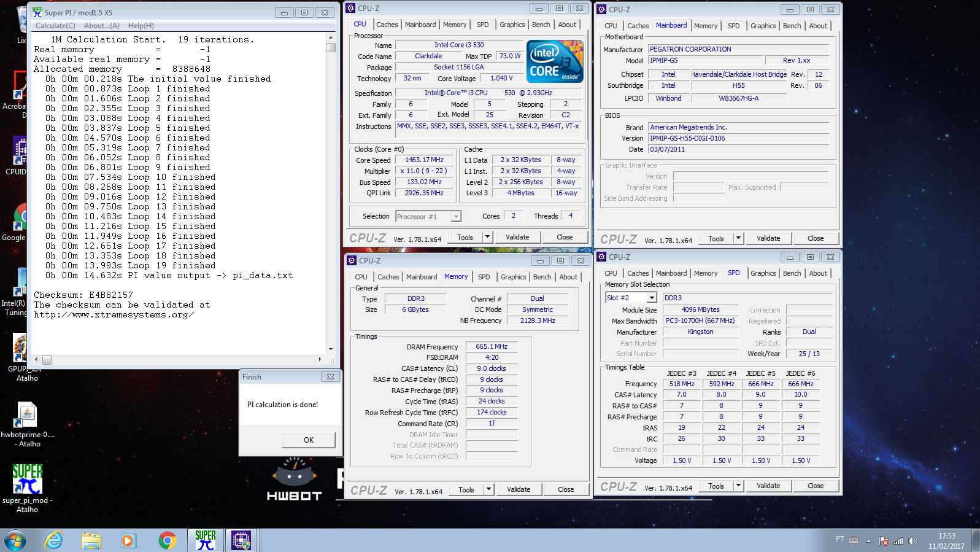Open Action Center flag icon in tray
This screenshot has width=980, height=552.
point(884,541)
